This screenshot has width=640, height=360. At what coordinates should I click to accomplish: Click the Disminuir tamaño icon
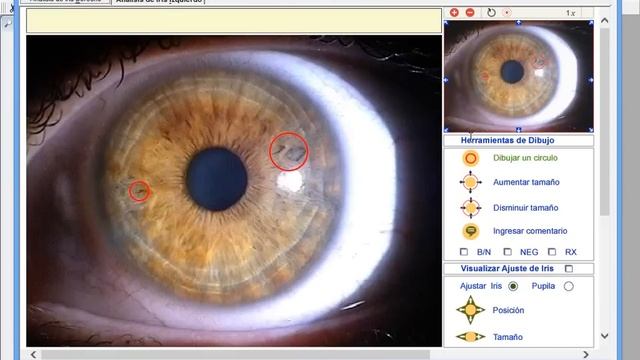[471, 208]
